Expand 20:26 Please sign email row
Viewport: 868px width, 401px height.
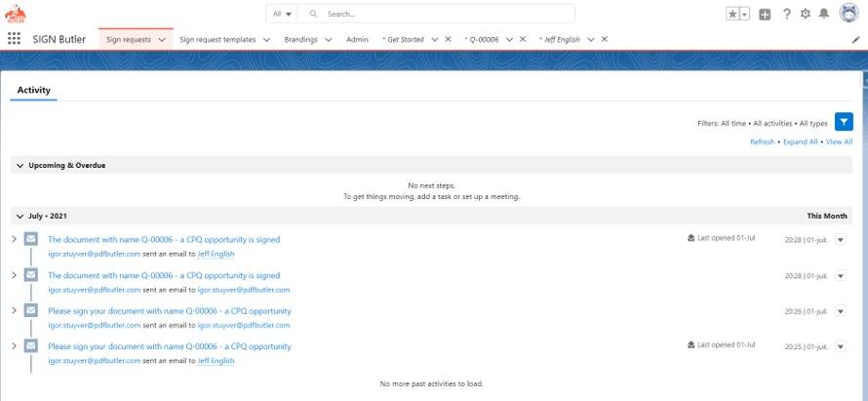(15, 310)
